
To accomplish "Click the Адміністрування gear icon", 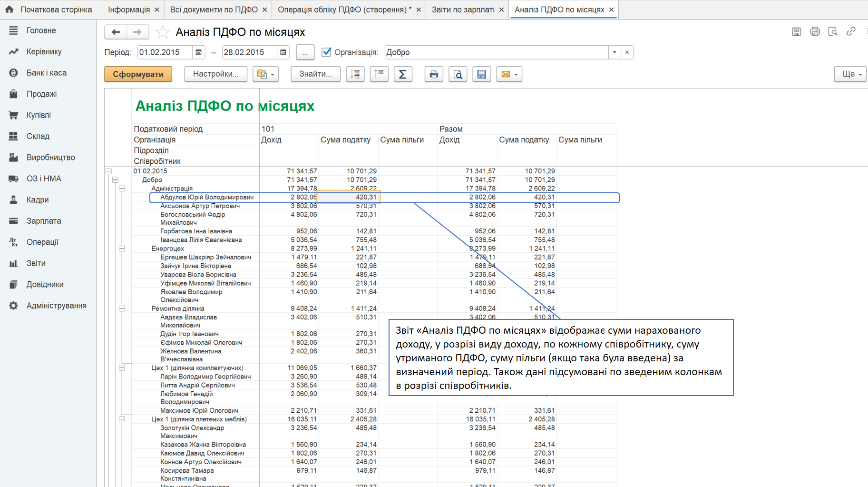I will 13,306.
